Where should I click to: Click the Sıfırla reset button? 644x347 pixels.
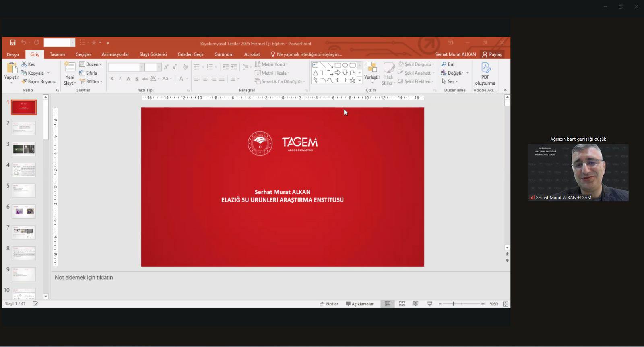click(89, 73)
